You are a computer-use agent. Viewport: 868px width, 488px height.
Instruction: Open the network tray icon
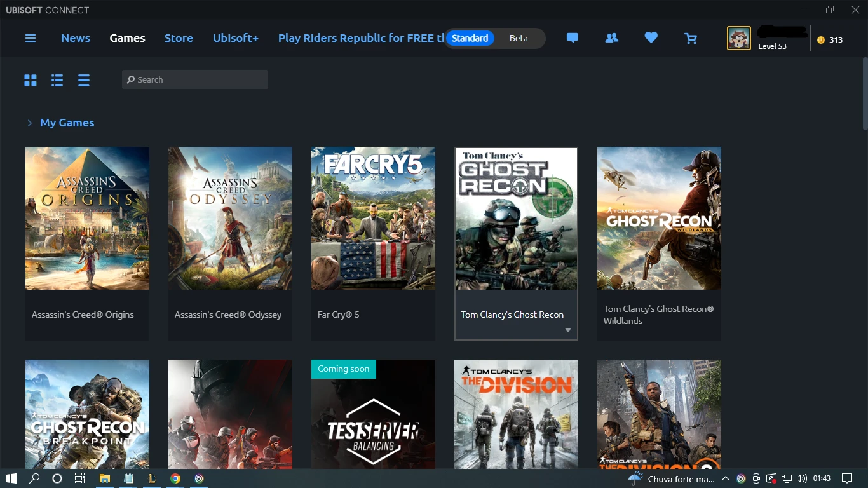[x=787, y=478]
